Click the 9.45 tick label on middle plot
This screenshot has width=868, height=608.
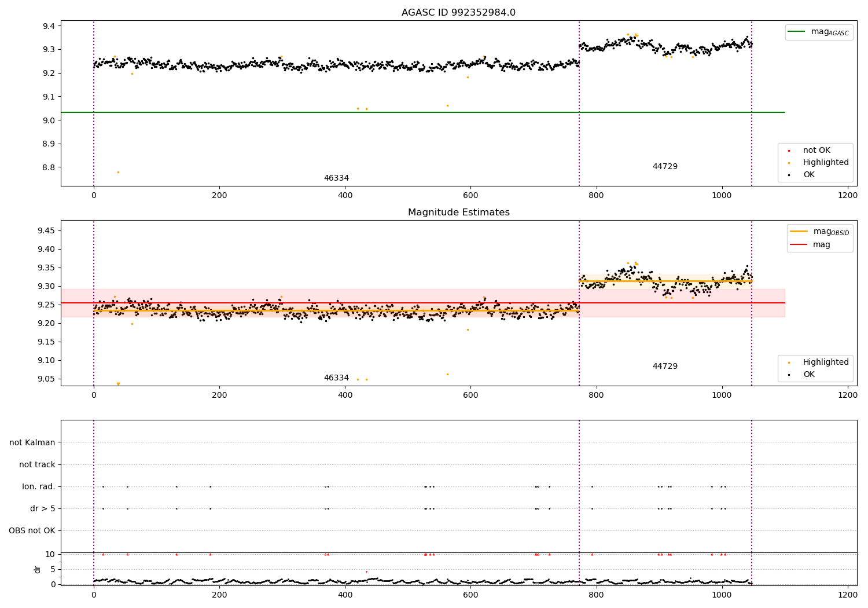46,231
